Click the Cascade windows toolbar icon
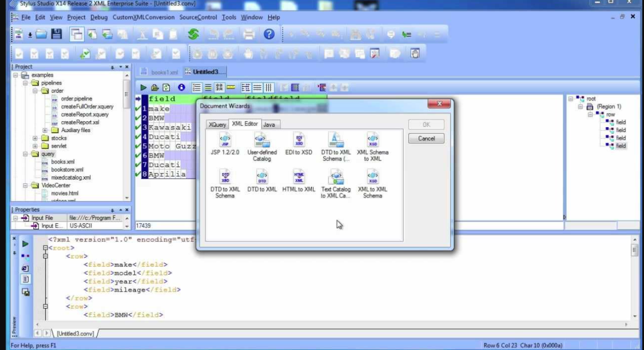644x350 pixels. 76,34
